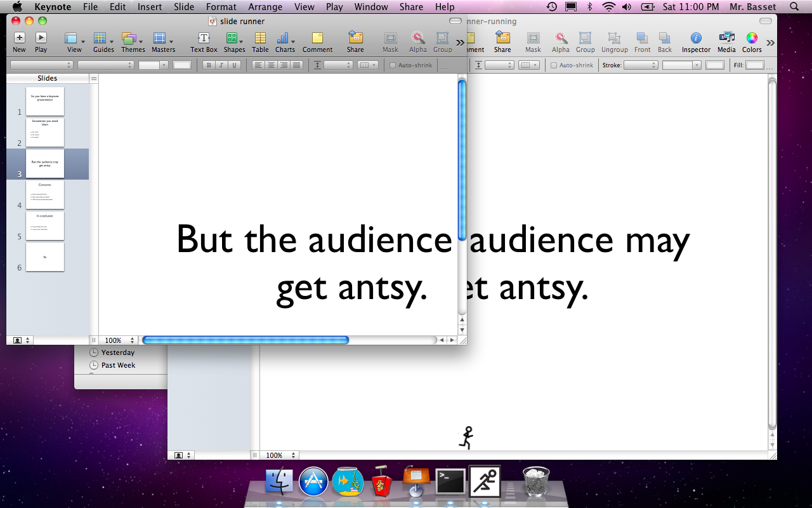Click the New slide toolbar icon
Image resolution: width=812 pixels, height=508 pixels.
point(19,39)
